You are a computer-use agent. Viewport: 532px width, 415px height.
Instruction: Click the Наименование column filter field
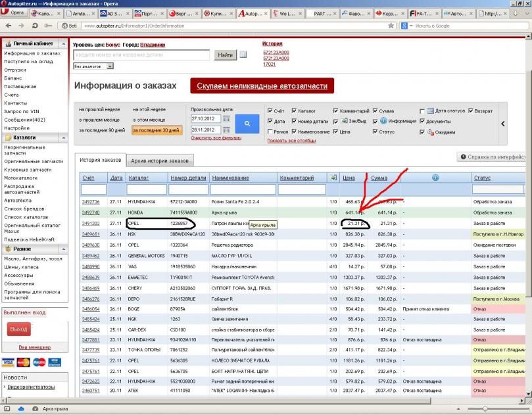click(243, 189)
